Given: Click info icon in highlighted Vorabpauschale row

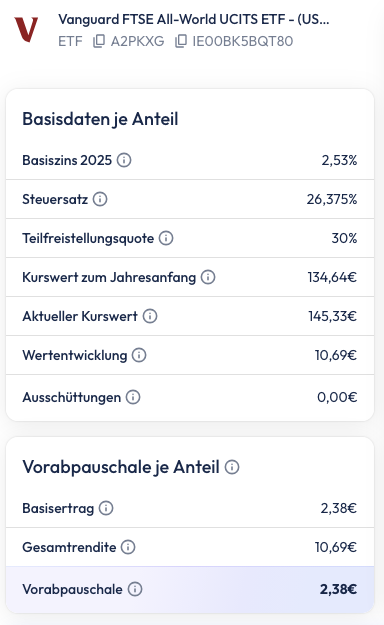Looking at the screenshot, I should pyautogui.click(x=135, y=589).
